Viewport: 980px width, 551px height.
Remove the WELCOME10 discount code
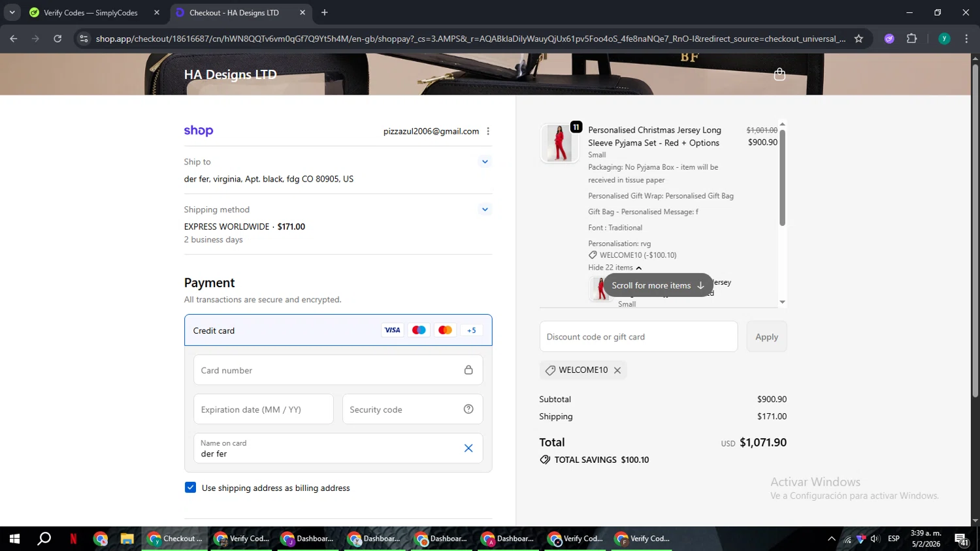click(x=617, y=370)
